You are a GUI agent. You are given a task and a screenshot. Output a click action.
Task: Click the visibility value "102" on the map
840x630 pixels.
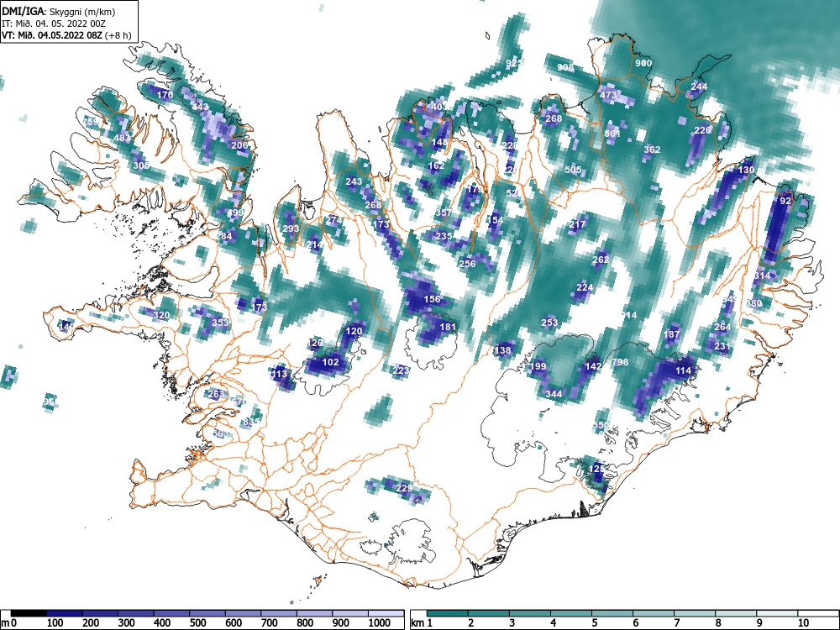(x=330, y=362)
